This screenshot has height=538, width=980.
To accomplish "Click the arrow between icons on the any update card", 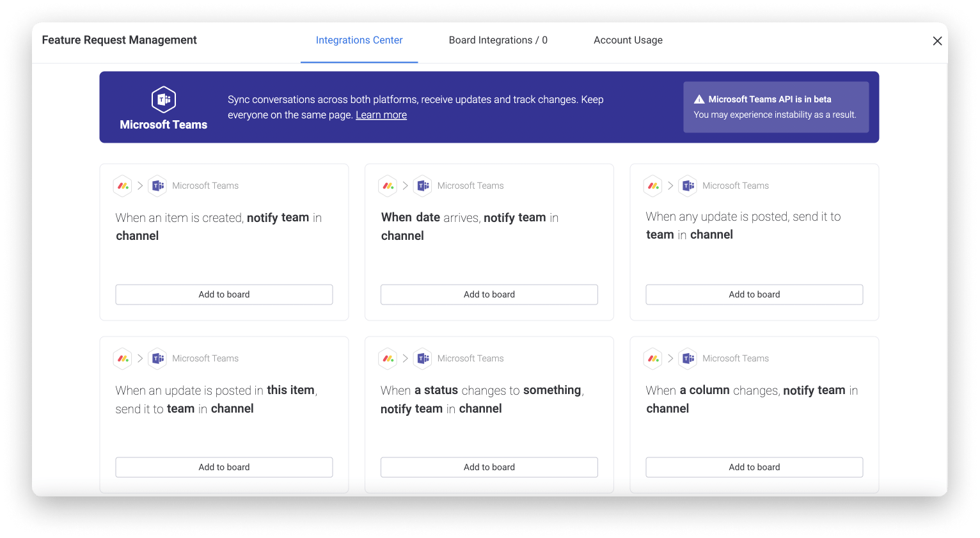I will pos(670,186).
